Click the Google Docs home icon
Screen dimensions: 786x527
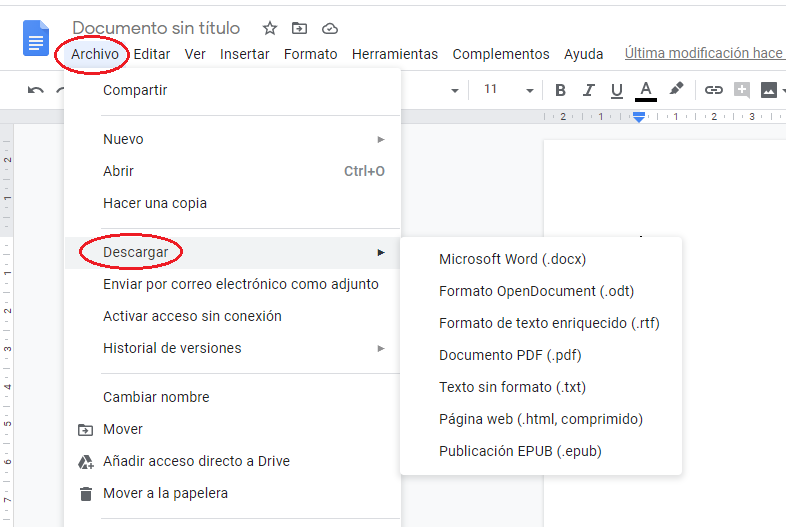[x=36, y=40]
